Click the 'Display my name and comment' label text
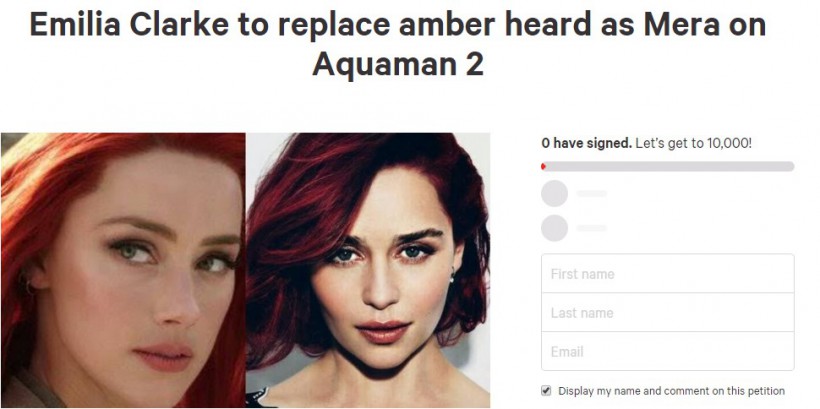Viewport: 820px width, 409px height. click(x=671, y=391)
